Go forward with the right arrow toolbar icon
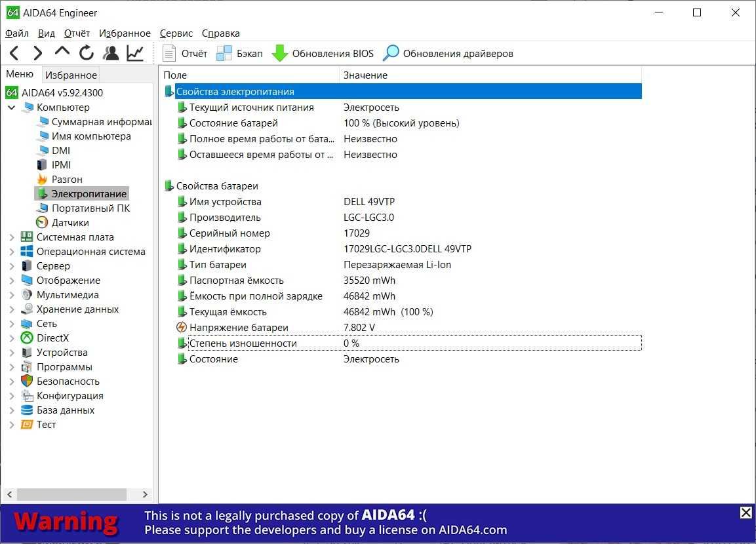The width and height of the screenshot is (756, 544). pos(37,53)
